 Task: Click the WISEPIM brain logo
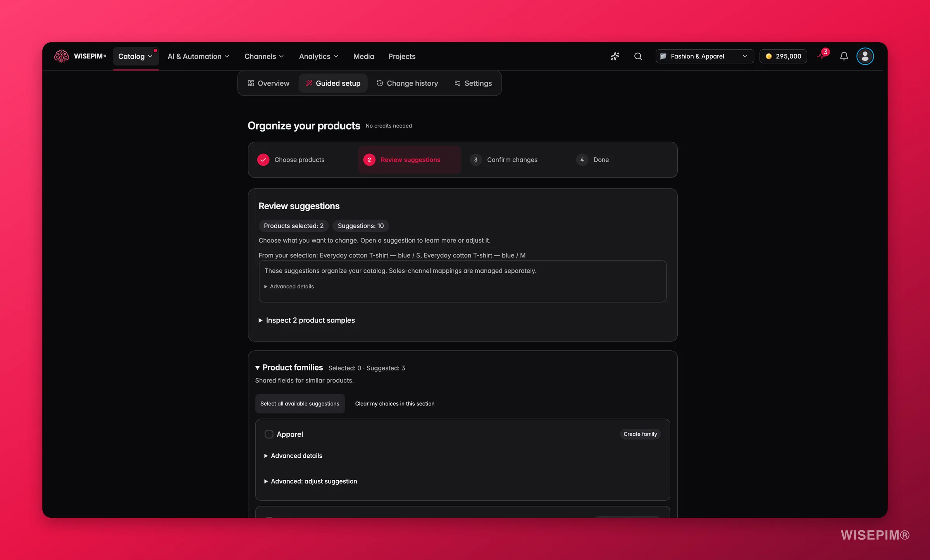coord(62,56)
